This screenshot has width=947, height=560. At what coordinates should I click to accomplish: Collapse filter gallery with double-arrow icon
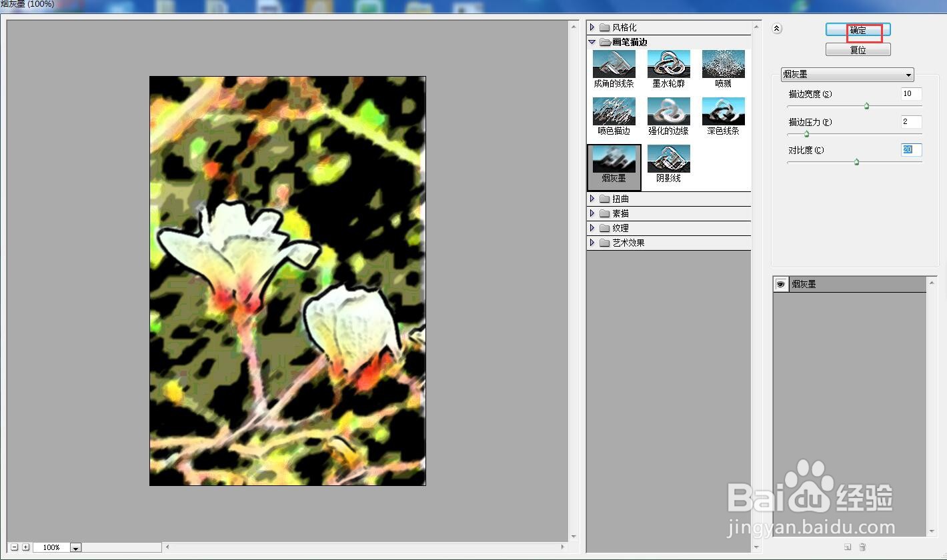pos(777,29)
